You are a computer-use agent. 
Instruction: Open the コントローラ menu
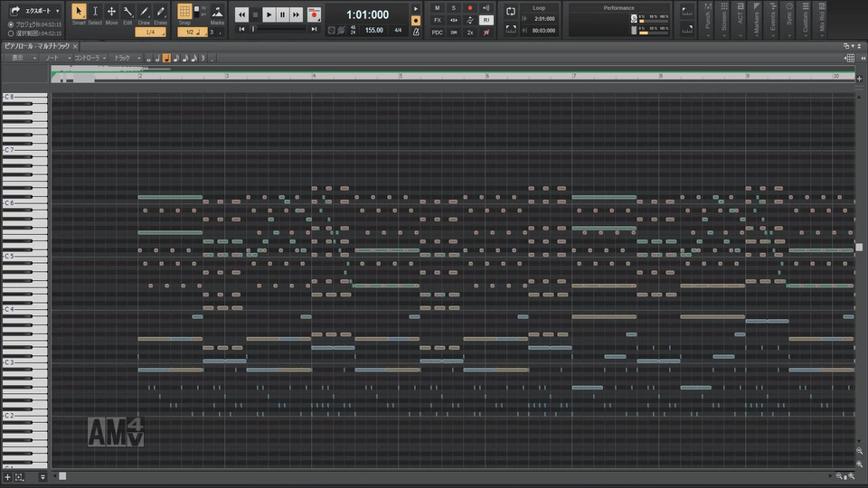tap(89, 58)
